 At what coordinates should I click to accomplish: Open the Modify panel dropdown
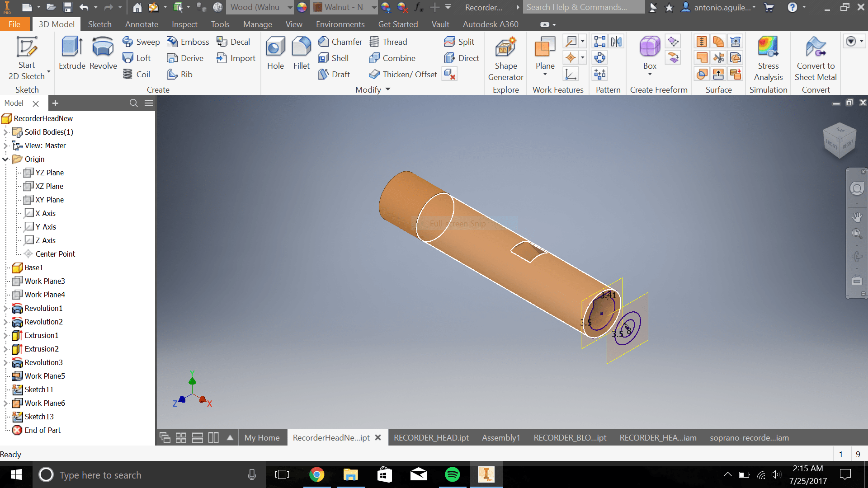[387, 89]
